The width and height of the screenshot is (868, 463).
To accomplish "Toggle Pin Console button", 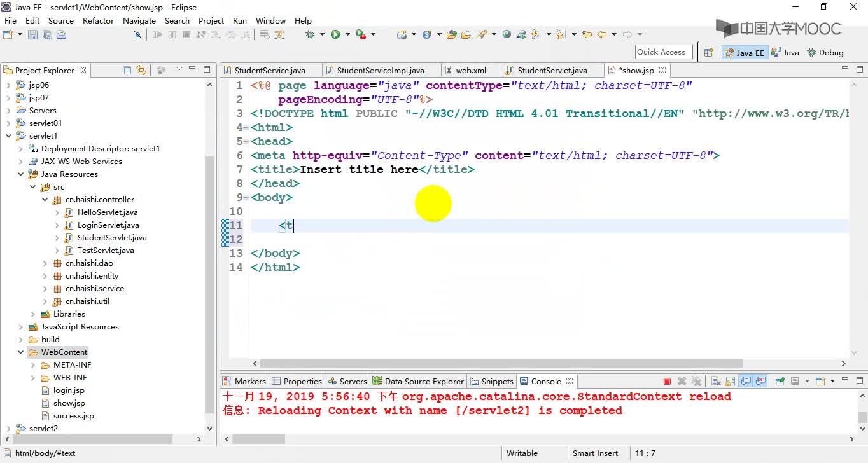I will tap(780, 382).
